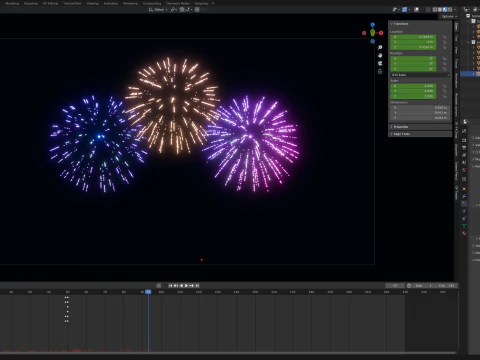Play the animation forward
Viewport: 480px width, 360px height.
click(x=186, y=286)
